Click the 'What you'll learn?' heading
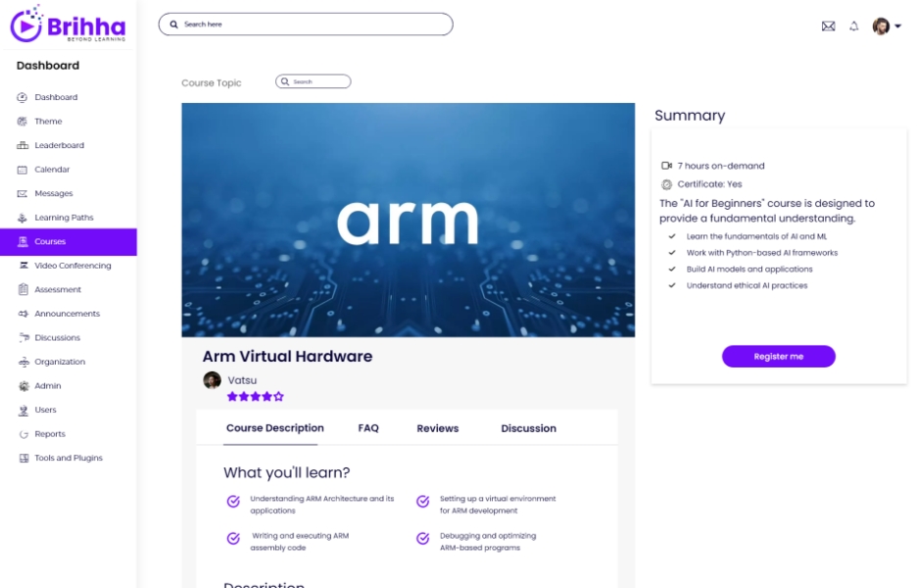Image resolution: width=921 pixels, height=588 pixels. (287, 473)
